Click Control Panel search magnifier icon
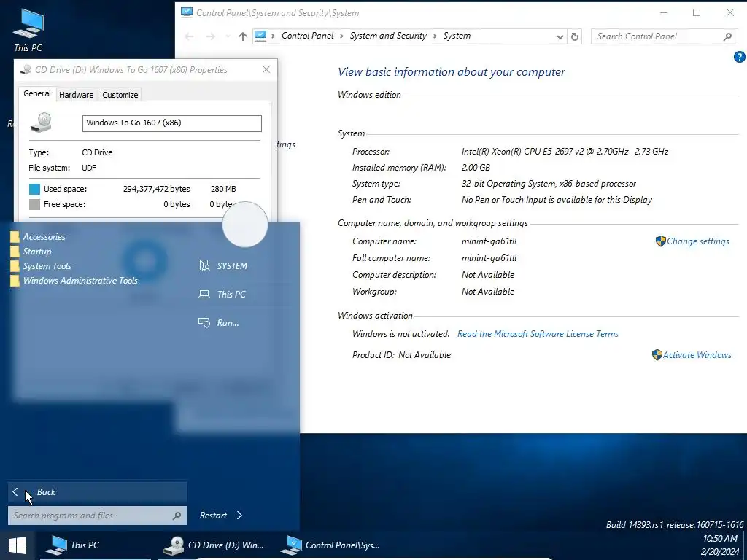Image resolution: width=747 pixels, height=560 pixels. [727, 36]
